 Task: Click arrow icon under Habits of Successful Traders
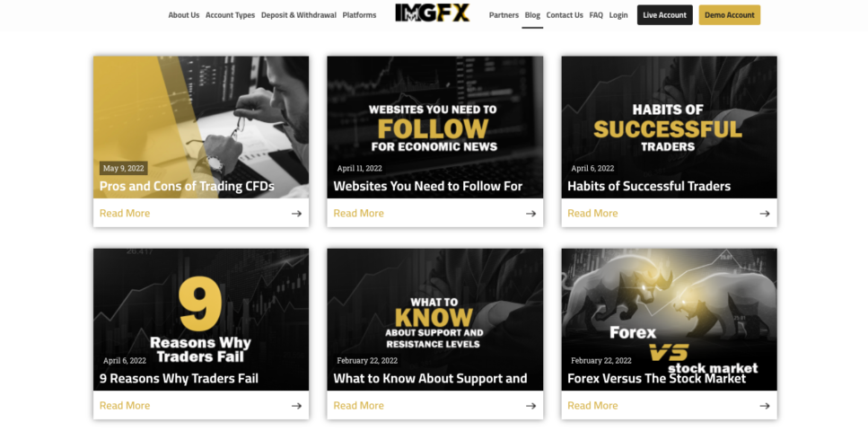tap(765, 214)
